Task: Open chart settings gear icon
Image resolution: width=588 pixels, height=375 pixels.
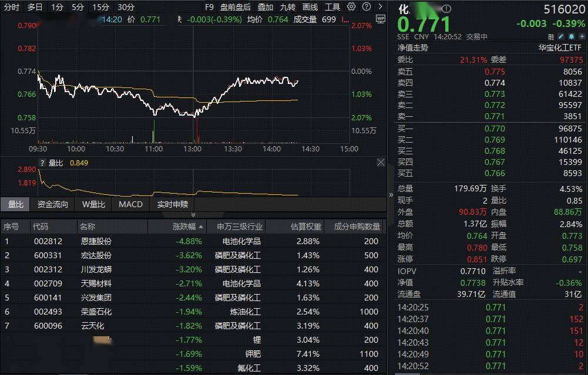Action: click(351, 7)
